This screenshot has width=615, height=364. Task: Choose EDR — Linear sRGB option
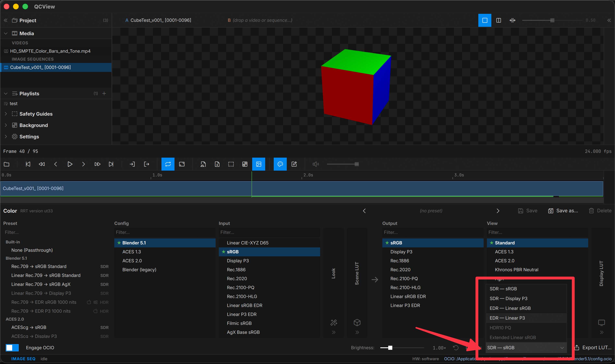526,308
